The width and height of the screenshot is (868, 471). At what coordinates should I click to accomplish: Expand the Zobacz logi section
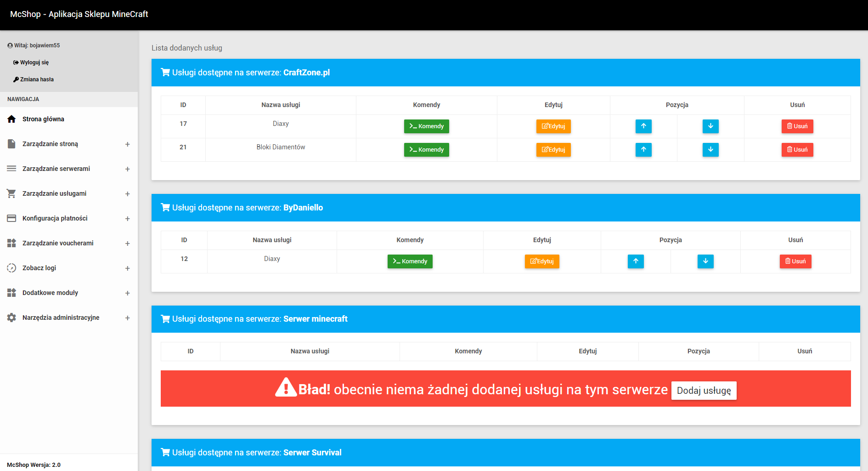pos(127,268)
